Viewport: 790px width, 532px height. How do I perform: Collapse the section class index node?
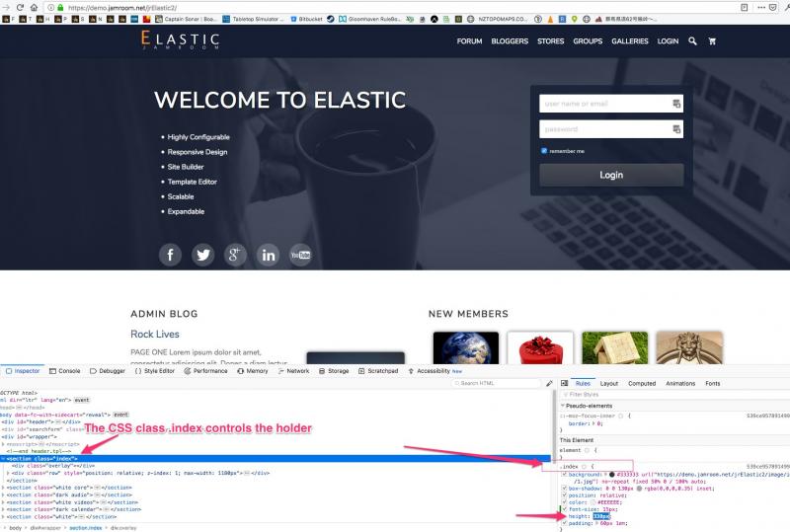pos(3,459)
